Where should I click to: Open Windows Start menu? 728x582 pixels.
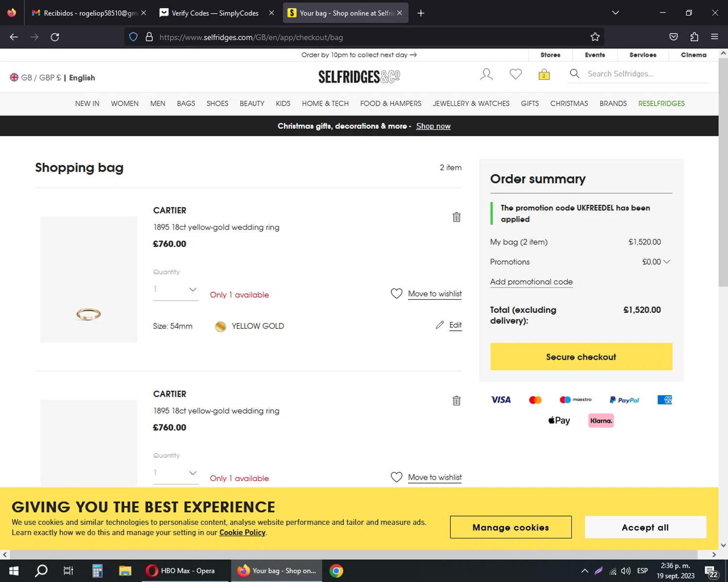click(x=14, y=571)
